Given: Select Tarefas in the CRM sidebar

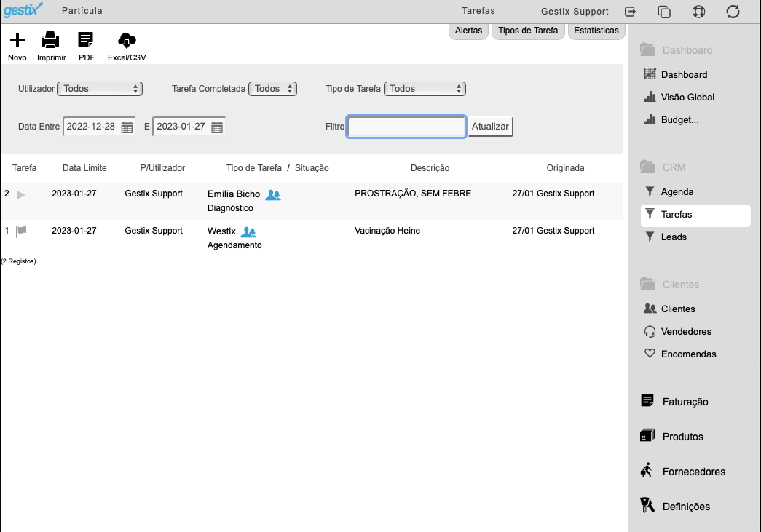Looking at the screenshot, I should coord(695,215).
